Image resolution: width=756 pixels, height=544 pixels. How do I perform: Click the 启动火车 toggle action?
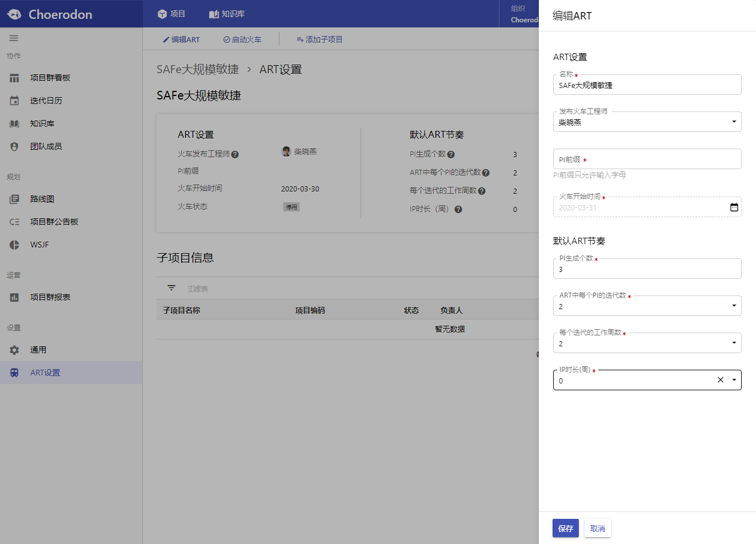(242, 39)
